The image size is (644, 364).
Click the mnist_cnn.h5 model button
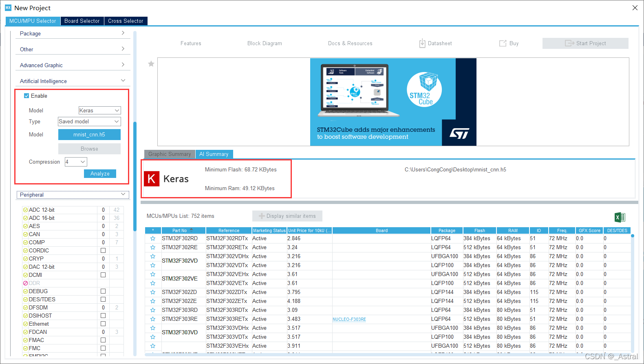point(89,134)
